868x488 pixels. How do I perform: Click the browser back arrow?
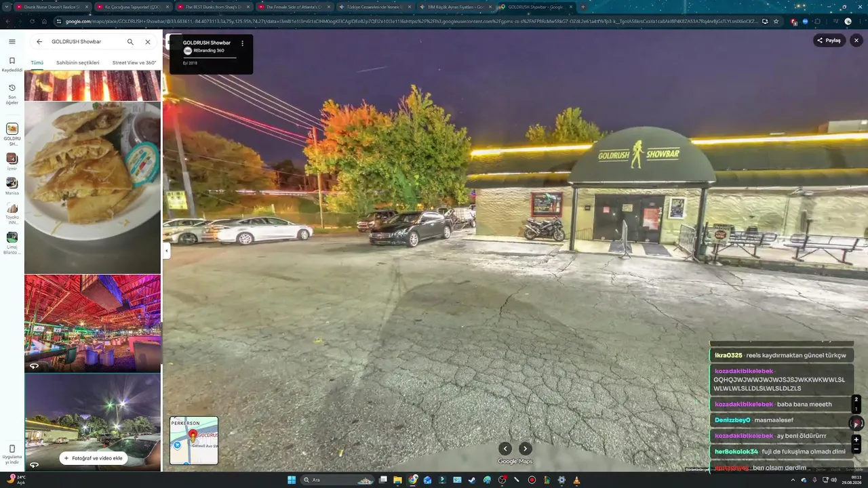coord(9,21)
